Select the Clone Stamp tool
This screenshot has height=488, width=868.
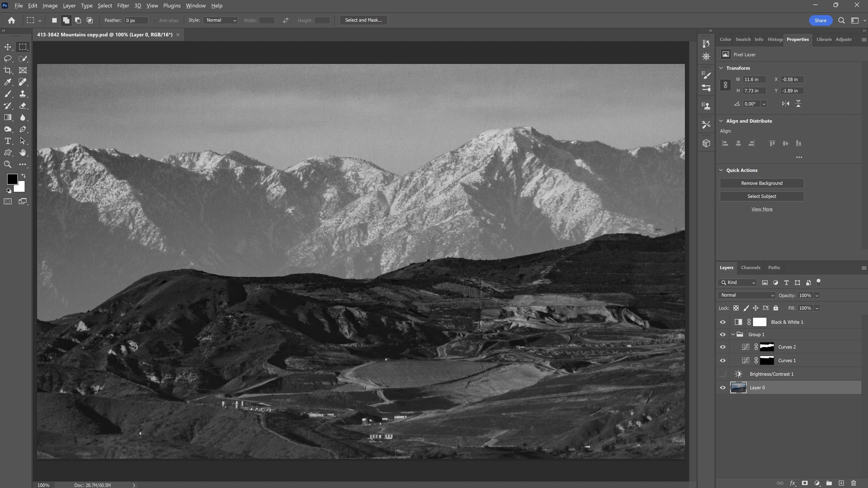(23, 94)
